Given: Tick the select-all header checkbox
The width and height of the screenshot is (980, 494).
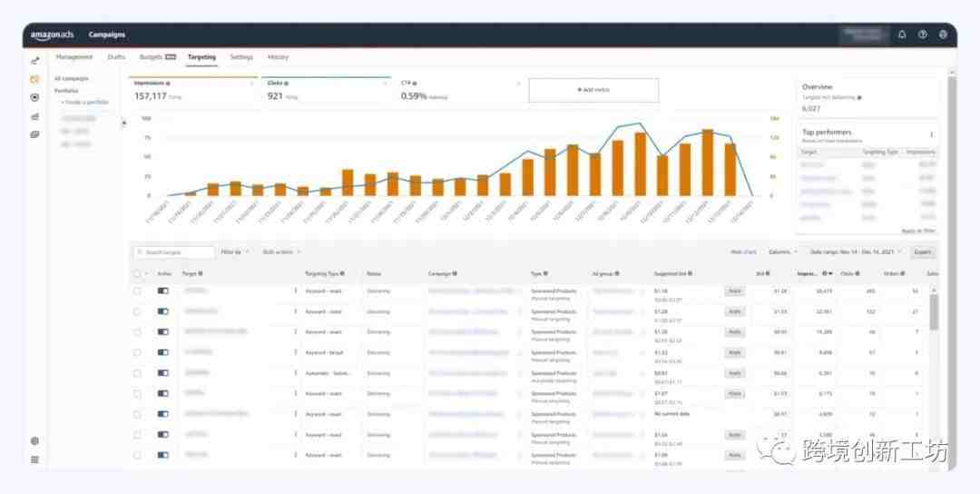Looking at the screenshot, I should pos(137,273).
